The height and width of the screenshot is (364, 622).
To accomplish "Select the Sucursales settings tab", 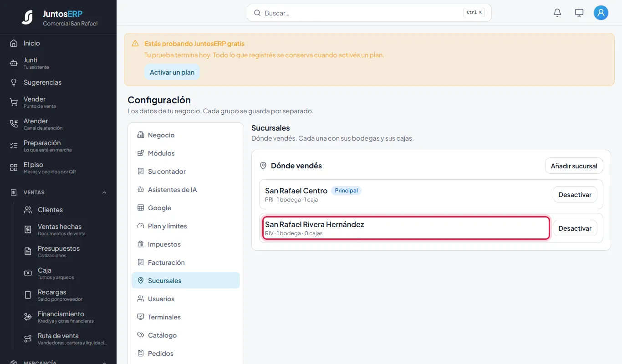I will [x=186, y=281].
